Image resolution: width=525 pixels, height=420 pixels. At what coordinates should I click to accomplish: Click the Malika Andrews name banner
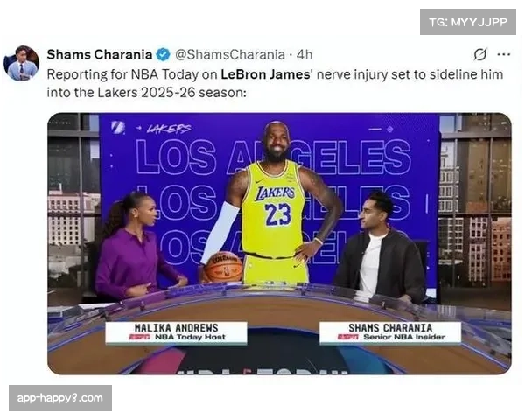pyautogui.click(x=176, y=332)
